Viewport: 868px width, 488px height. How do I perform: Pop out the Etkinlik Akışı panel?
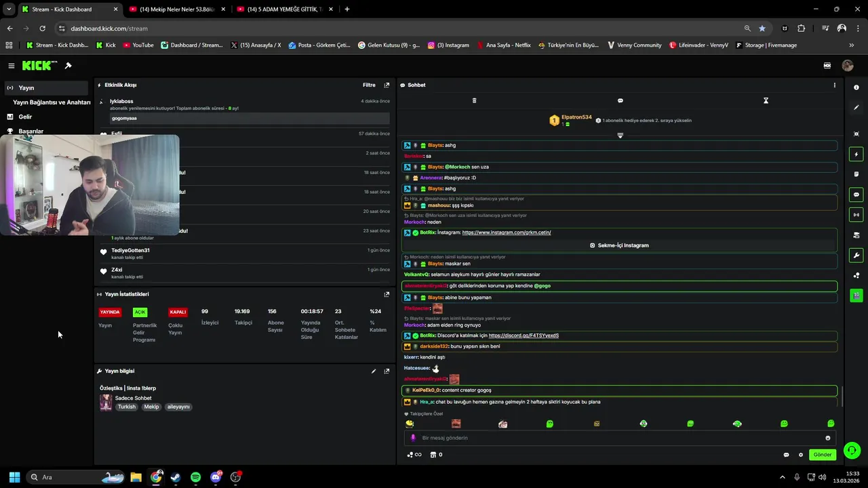(x=387, y=85)
